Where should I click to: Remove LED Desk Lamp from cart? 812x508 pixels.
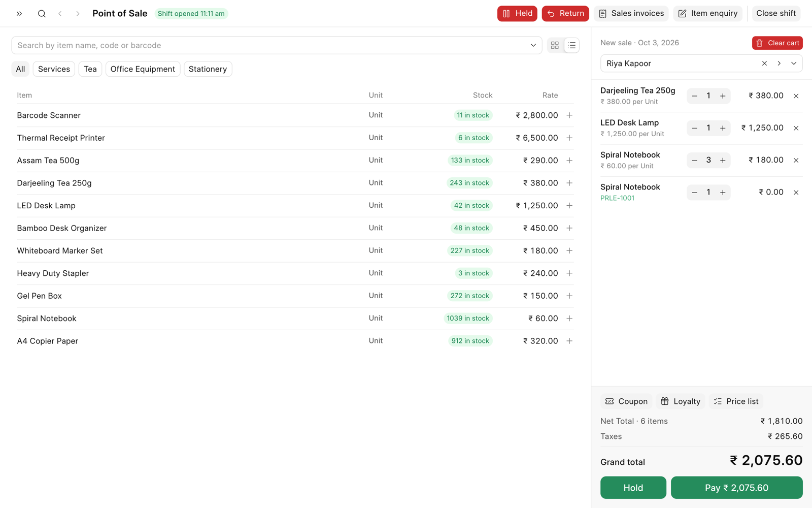[796, 128]
